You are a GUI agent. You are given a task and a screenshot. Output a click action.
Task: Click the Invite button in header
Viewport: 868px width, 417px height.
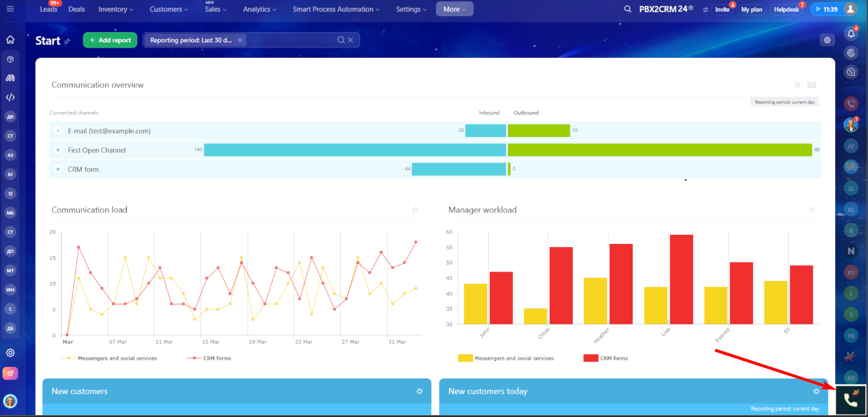(x=722, y=10)
